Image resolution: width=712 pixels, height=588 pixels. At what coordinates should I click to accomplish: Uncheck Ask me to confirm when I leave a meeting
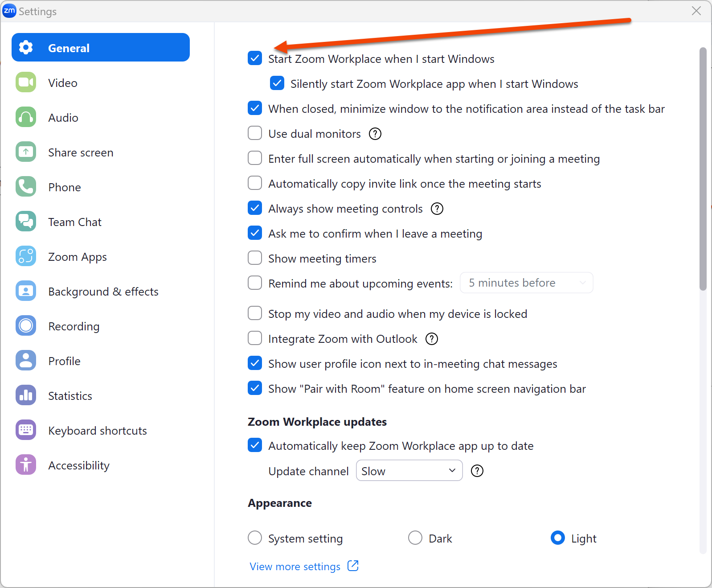(x=254, y=233)
